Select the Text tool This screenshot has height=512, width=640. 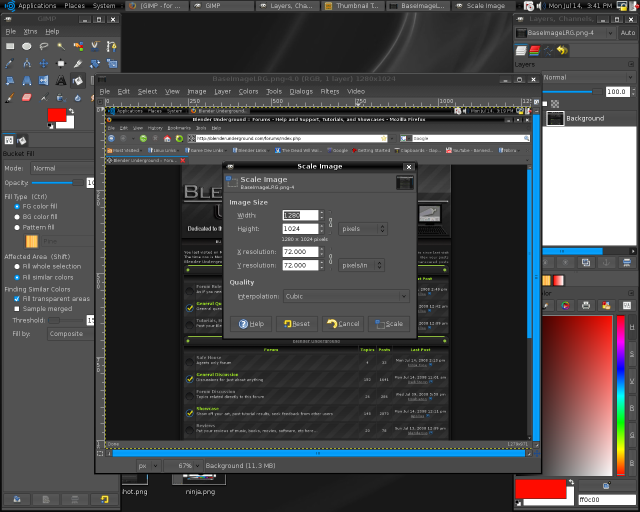(61, 80)
